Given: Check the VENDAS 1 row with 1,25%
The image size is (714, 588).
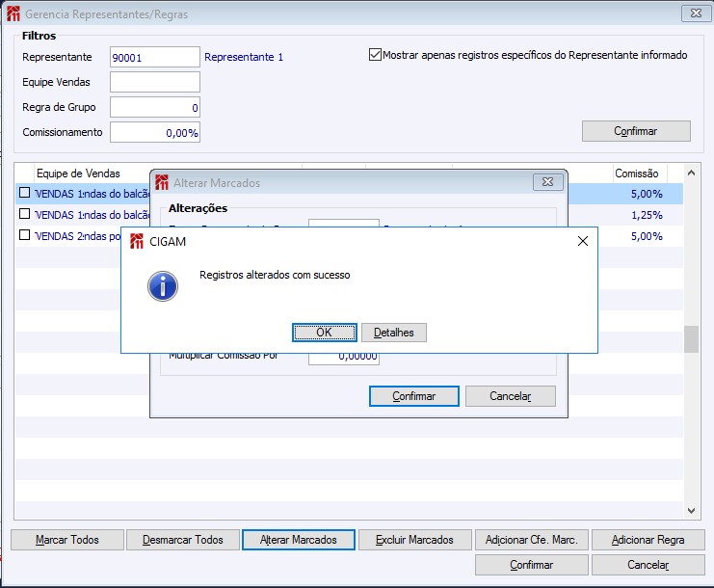Looking at the screenshot, I should pyautogui.click(x=25, y=214).
